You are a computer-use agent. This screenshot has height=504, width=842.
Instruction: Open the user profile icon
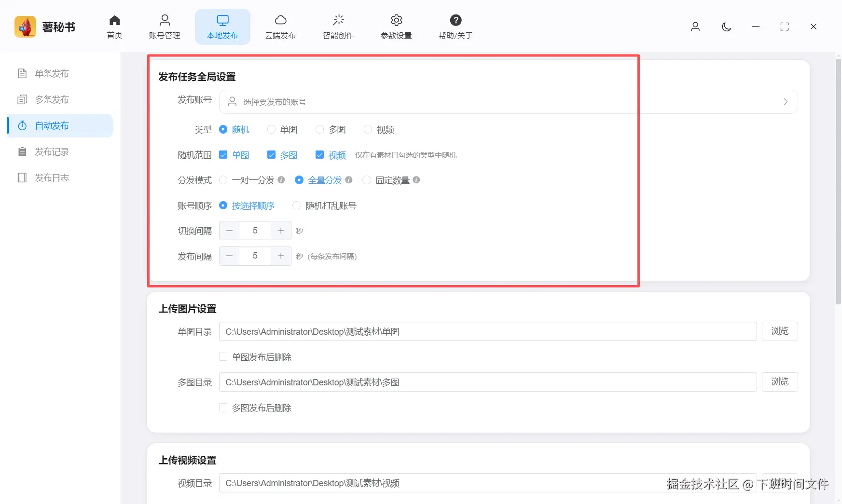pos(695,27)
